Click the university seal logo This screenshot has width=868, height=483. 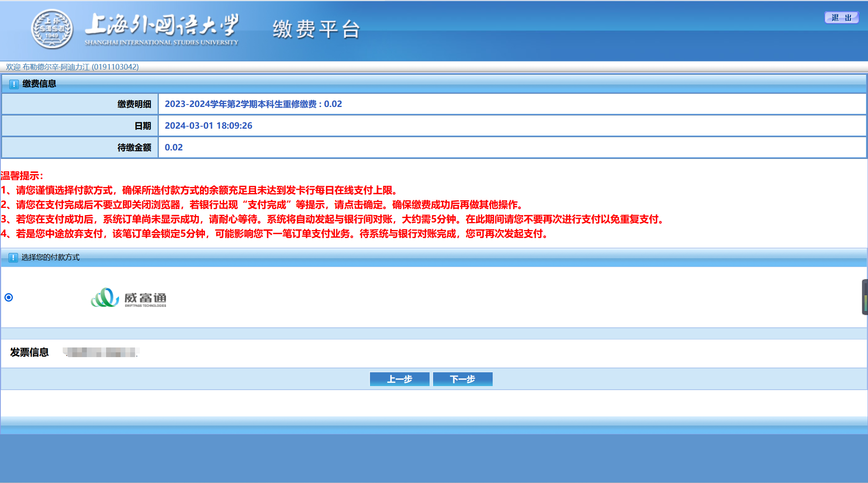[x=52, y=29]
